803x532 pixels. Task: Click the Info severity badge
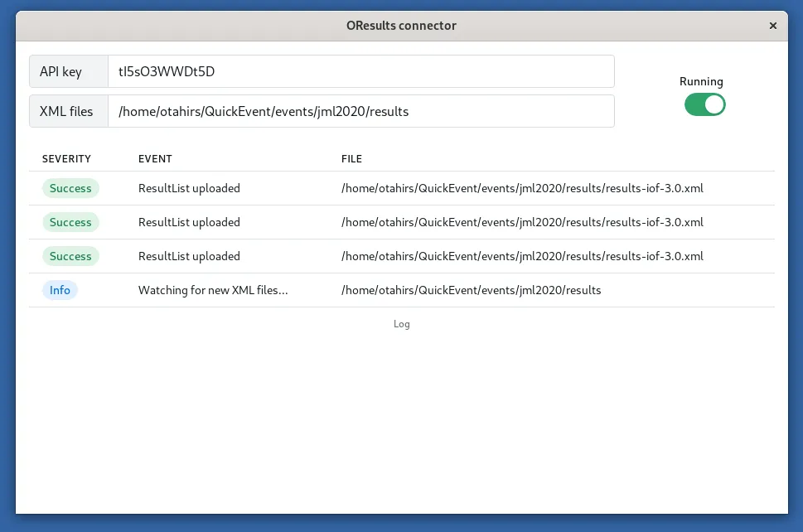pos(60,290)
